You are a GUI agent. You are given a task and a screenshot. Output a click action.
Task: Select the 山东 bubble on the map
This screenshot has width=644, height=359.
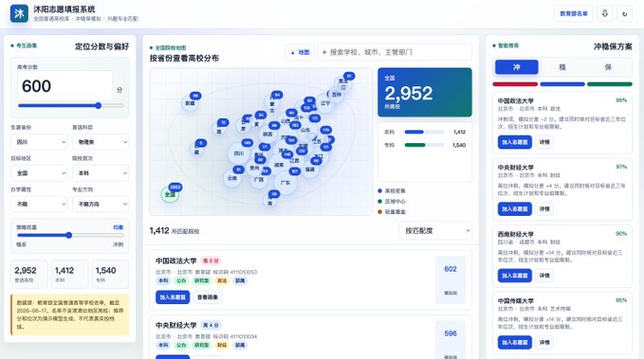[x=305, y=130]
